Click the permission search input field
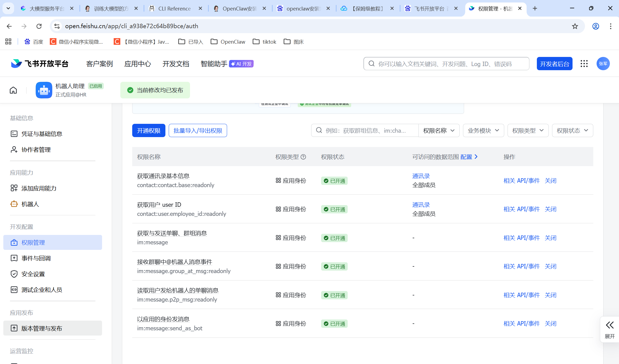The width and height of the screenshot is (619, 364). point(365,130)
